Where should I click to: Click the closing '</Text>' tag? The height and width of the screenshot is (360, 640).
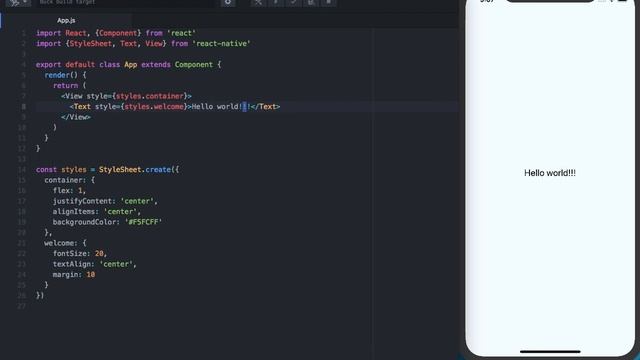[x=265, y=107]
